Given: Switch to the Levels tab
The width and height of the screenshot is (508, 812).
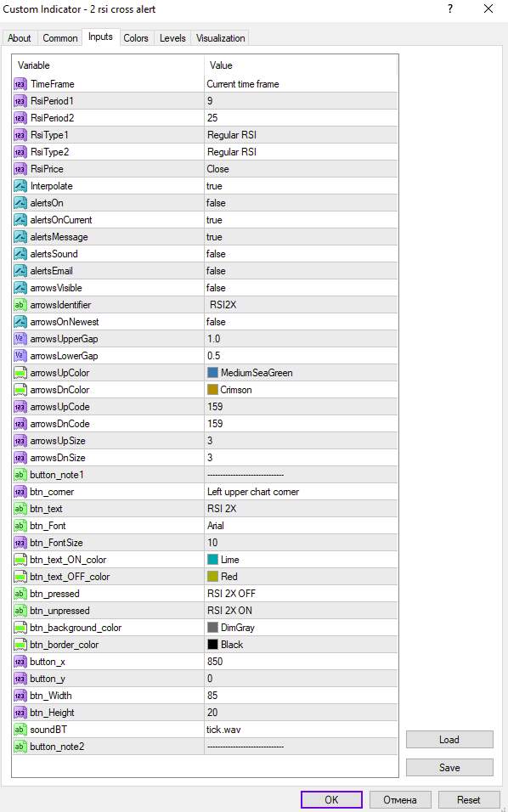Looking at the screenshot, I should pyautogui.click(x=172, y=38).
